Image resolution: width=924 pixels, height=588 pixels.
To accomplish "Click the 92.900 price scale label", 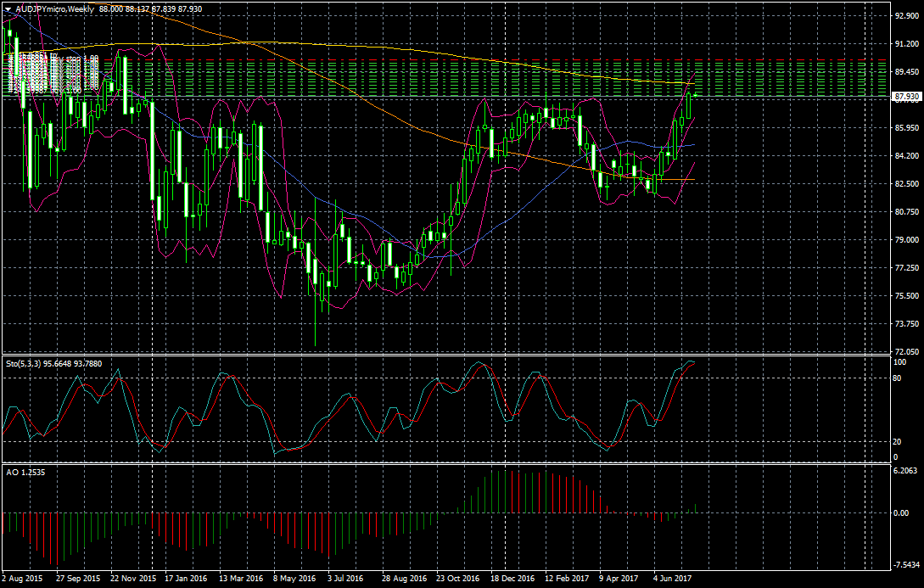I will pos(906,15).
